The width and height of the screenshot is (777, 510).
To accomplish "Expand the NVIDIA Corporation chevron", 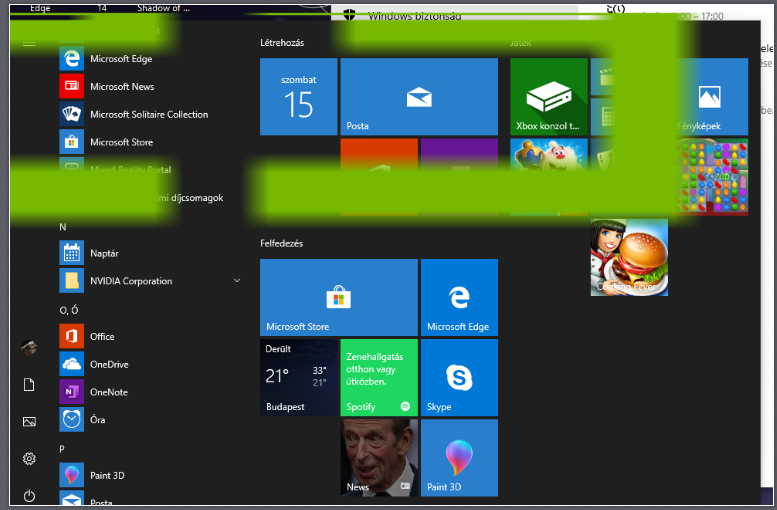I will pyautogui.click(x=237, y=281).
